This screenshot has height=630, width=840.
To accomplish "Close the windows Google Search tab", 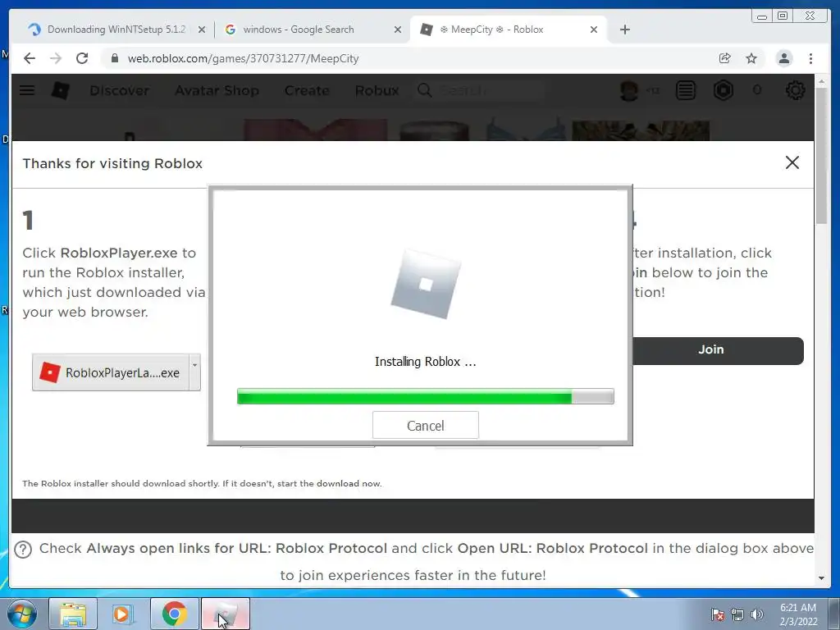I will pyautogui.click(x=398, y=30).
